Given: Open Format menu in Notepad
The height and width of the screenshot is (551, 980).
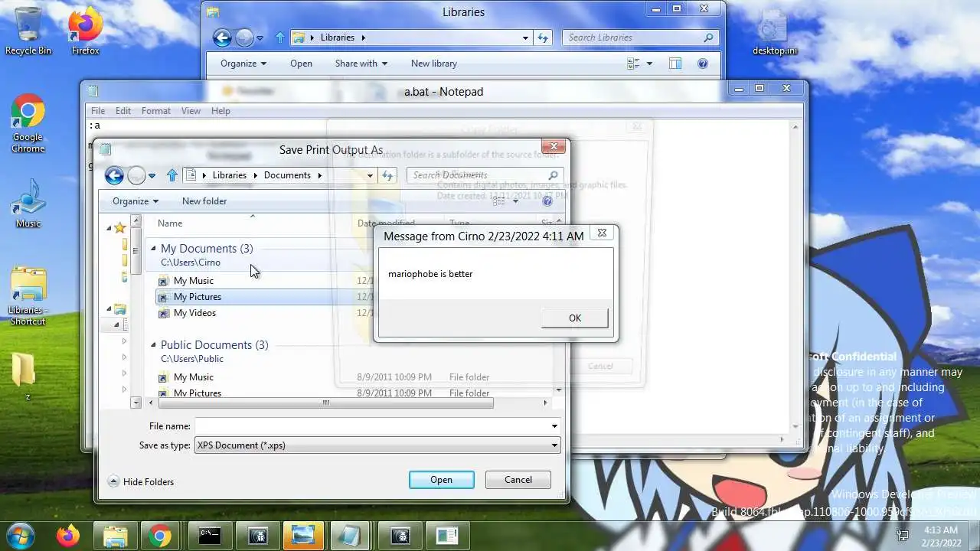Looking at the screenshot, I should (156, 111).
